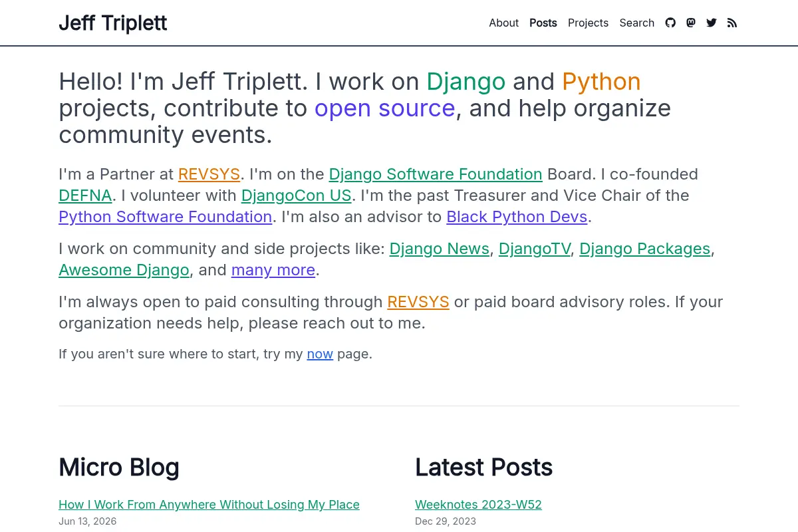This screenshot has height=532, width=798.
Task: Open the GitHub profile icon
Action: click(670, 23)
